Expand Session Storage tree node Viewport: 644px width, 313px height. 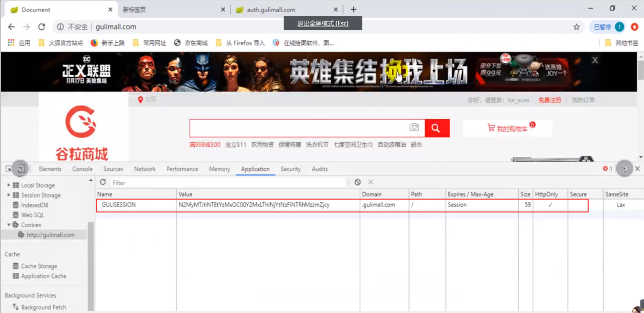[x=9, y=195]
